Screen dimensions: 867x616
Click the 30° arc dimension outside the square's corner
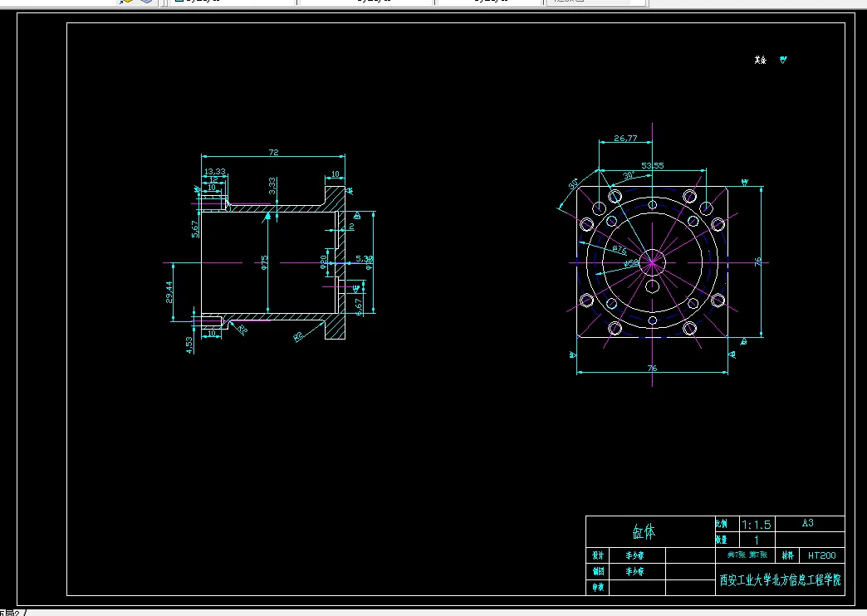pos(573,184)
